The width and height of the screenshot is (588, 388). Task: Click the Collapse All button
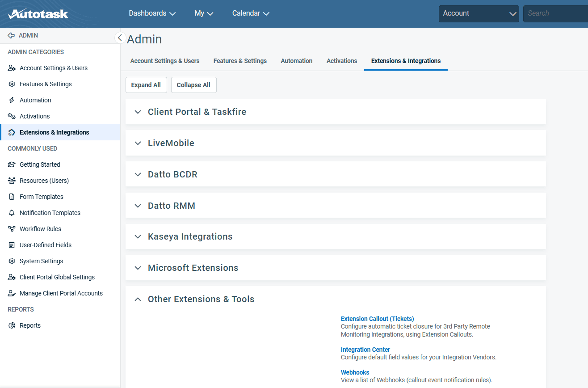[193, 85]
